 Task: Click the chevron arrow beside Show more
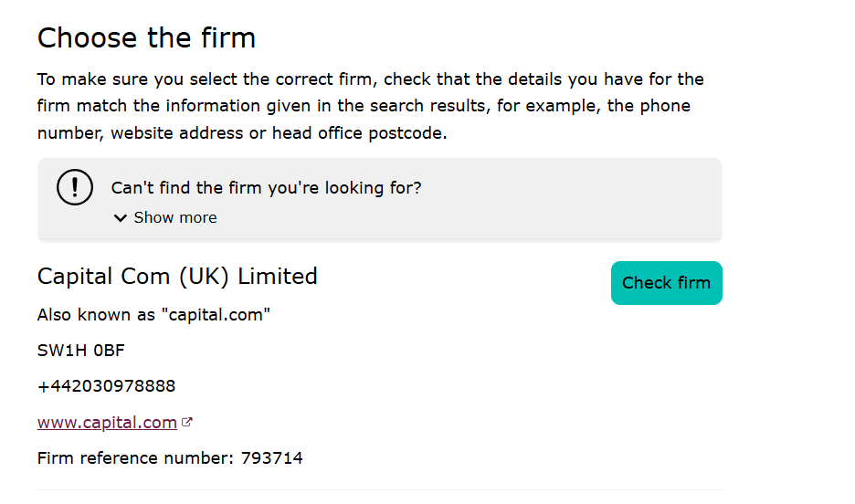121,218
